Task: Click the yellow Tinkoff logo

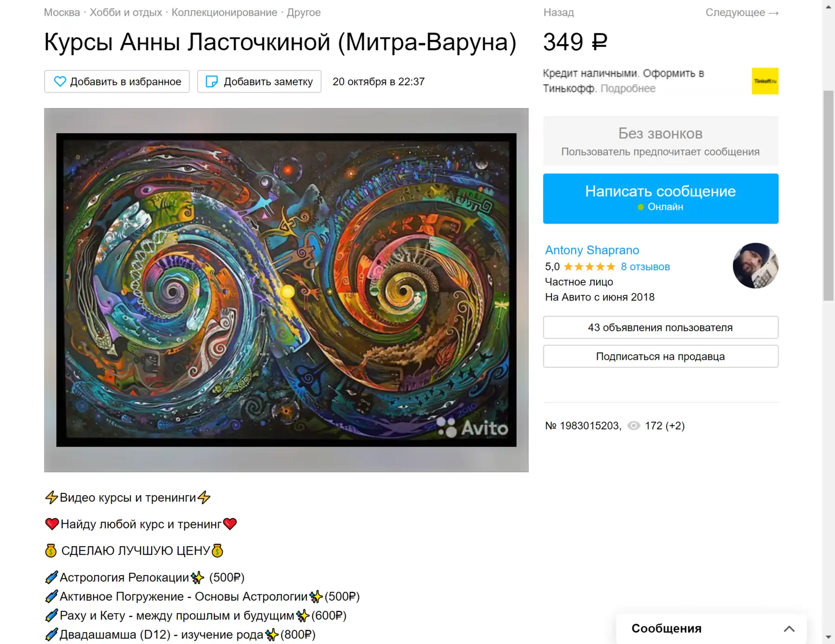Action: point(765,81)
